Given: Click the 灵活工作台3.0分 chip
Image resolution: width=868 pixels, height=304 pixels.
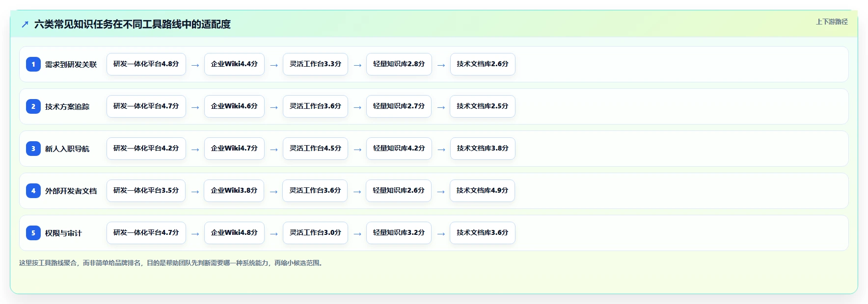Looking at the screenshot, I should pyautogui.click(x=315, y=233).
